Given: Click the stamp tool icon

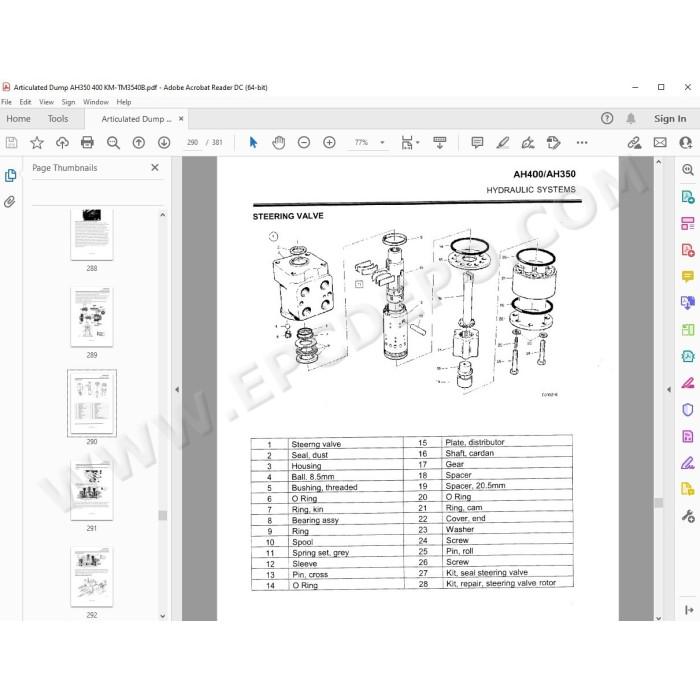Looking at the screenshot, I should tap(553, 143).
